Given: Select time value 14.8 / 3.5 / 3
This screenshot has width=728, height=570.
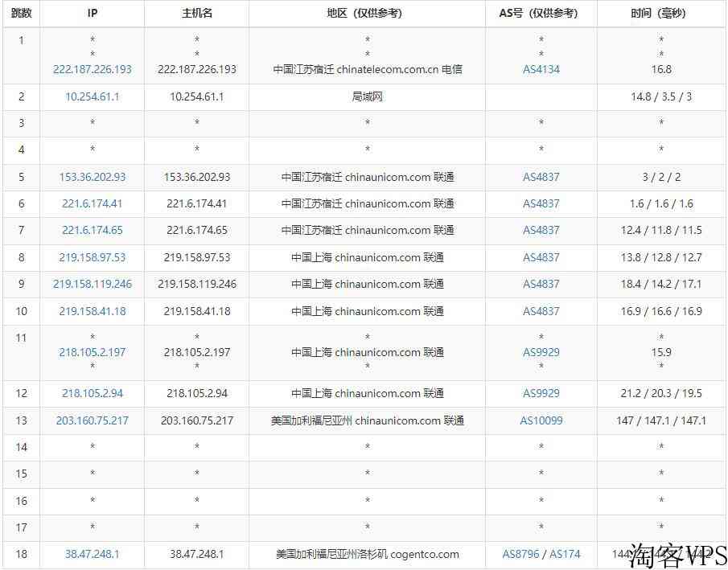Looking at the screenshot, I should pos(661,97).
